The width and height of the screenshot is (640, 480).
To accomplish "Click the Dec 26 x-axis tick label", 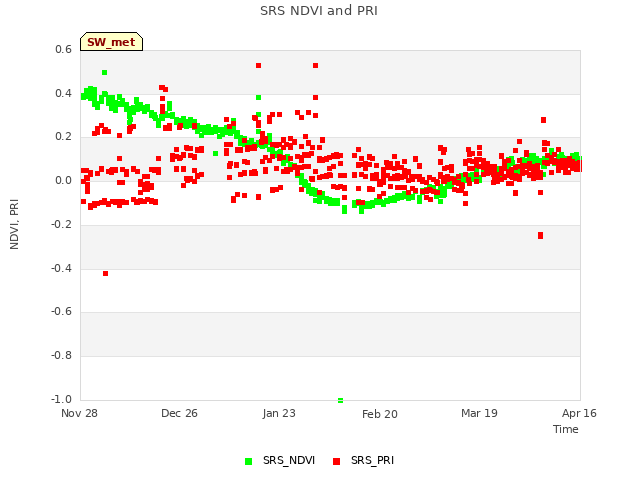I will coord(179,413).
